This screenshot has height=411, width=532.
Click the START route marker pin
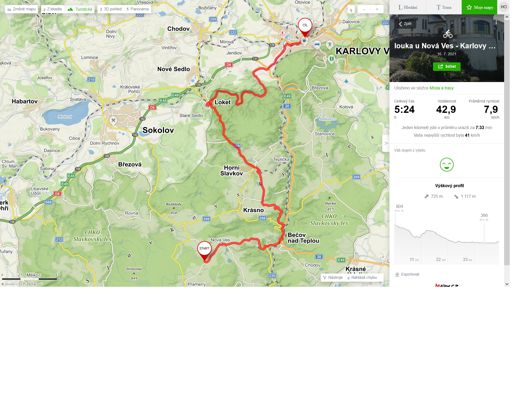click(204, 250)
